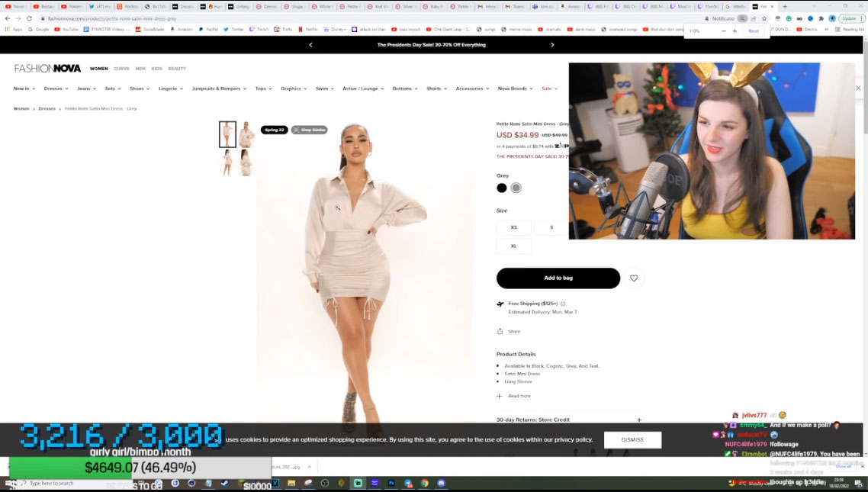Reset browser zoom level
This screenshot has height=492, width=868.
(x=754, y=31)
